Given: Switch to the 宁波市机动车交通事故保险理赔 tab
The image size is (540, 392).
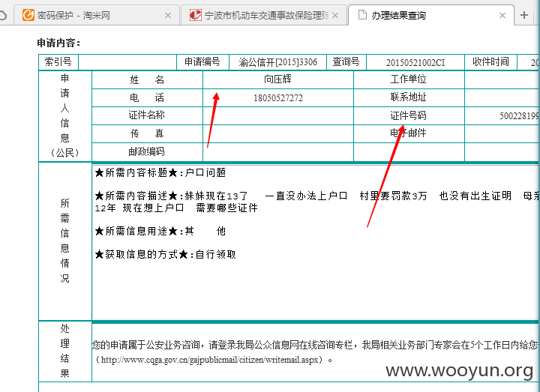Looking at the screenshot, I should [264, 15].
